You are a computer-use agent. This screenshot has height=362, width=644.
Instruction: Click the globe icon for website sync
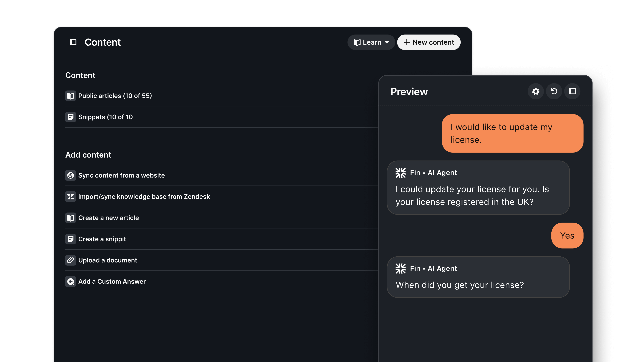[x=70, y=175]
